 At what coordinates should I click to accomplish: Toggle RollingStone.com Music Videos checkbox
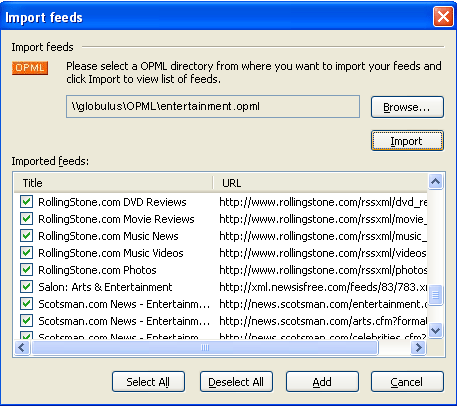[x=26, y=253]
